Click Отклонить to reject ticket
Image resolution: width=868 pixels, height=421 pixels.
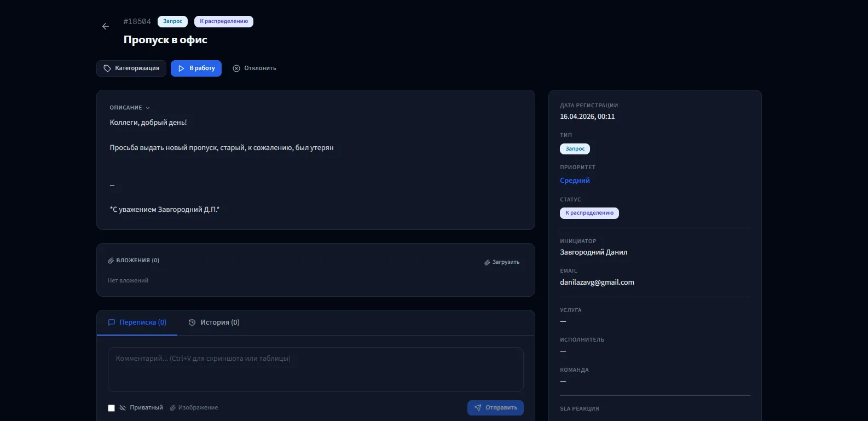[x=254, y=68]
